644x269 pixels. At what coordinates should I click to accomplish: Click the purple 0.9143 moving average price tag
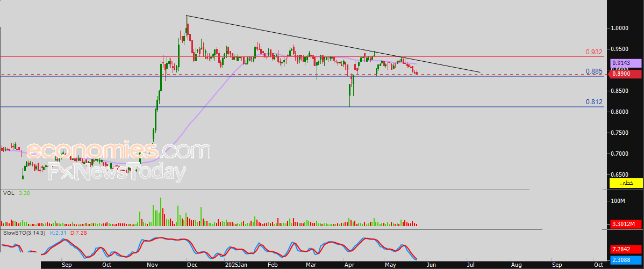(x=626, y=63)
